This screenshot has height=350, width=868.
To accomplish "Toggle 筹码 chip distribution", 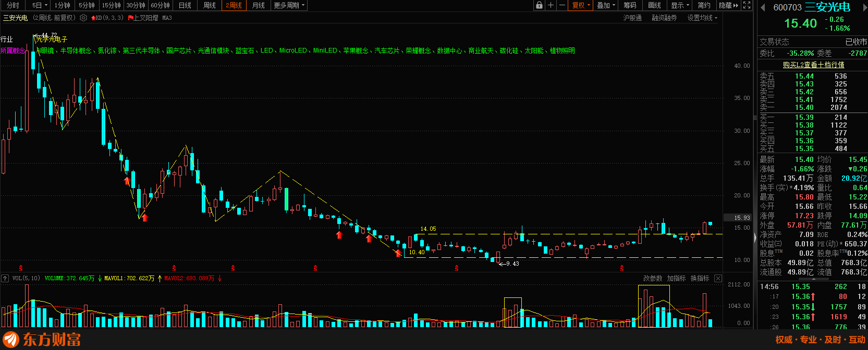I will pos(630,5).
